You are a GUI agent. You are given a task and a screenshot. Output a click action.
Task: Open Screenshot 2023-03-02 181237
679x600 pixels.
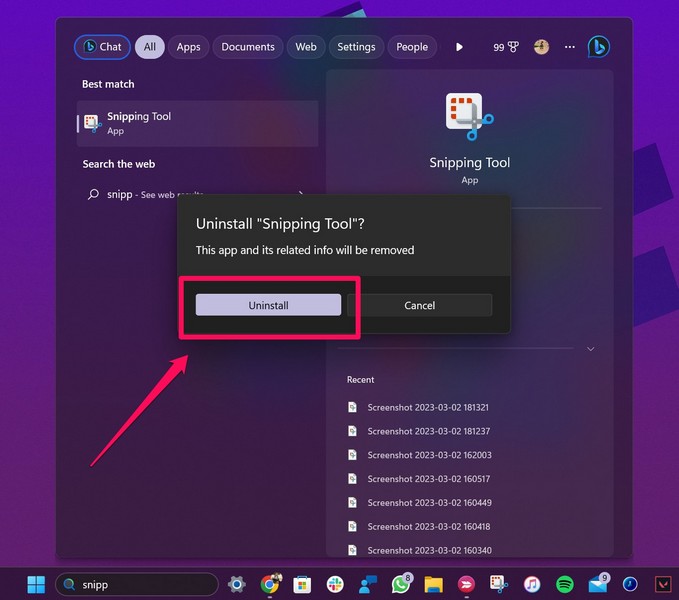tap(429, 431)
